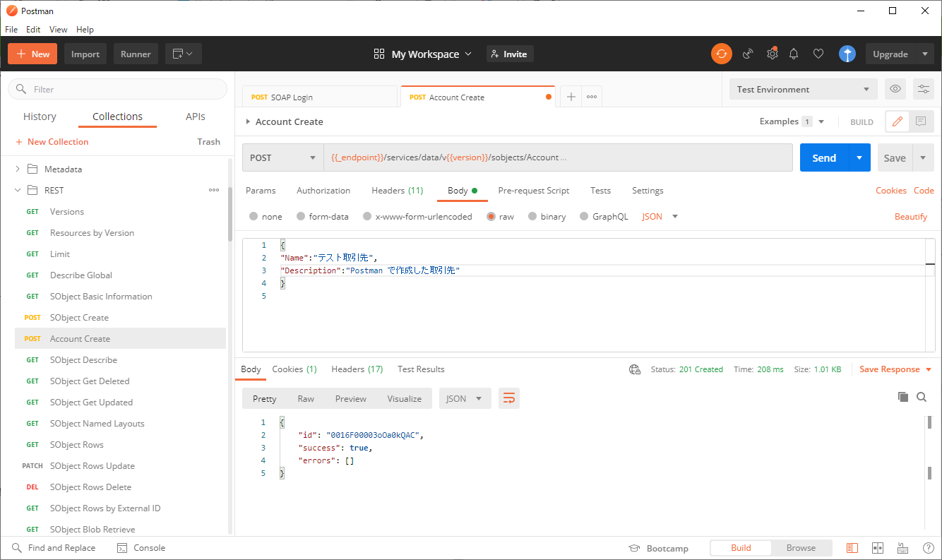This screenshot has height=560, width=942.
Task: Open the new window dropdown icon button
Action: click(x=184, y=54)
